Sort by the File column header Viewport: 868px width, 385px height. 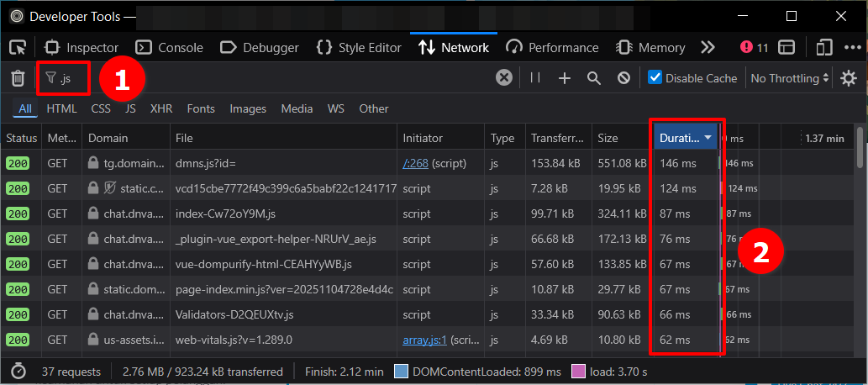click(283, 138)
